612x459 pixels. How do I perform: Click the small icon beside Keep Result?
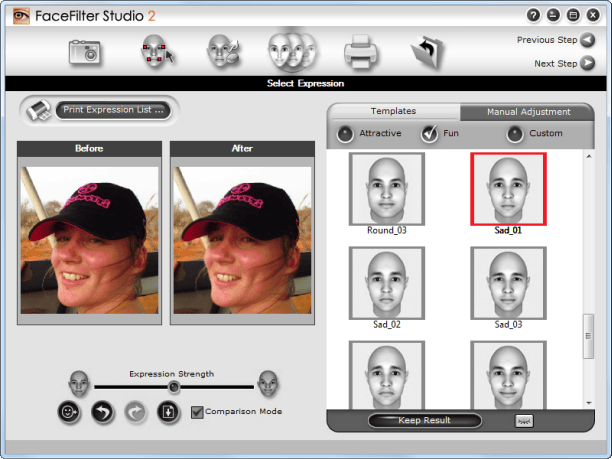click(x=524, y=421)
